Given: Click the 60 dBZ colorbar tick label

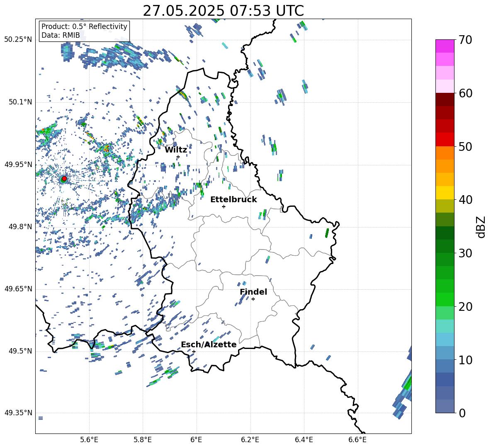Looking at the screenshot, I should coord(465,93).
